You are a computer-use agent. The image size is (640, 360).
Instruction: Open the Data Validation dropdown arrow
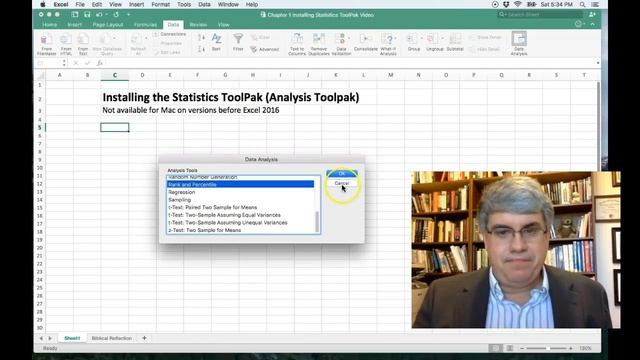(349, 38)
